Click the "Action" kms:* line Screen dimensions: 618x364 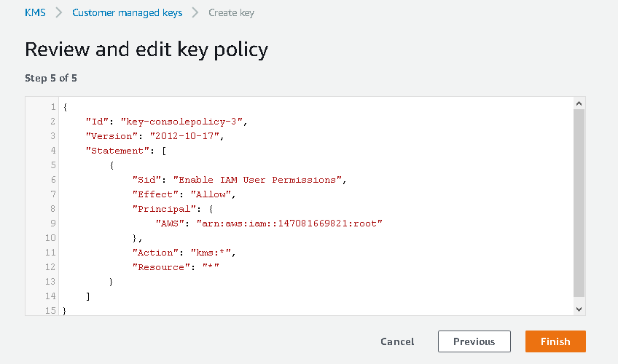184,253
